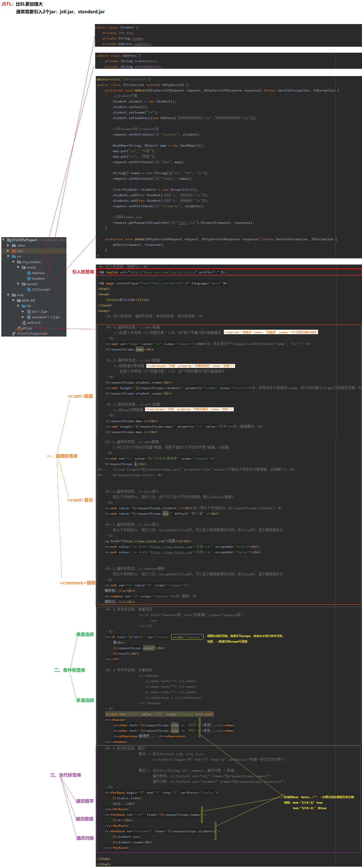This screenshot has width=362, height=868.
Task: Select the servlet package in tree
Action: tap(32, 284)
